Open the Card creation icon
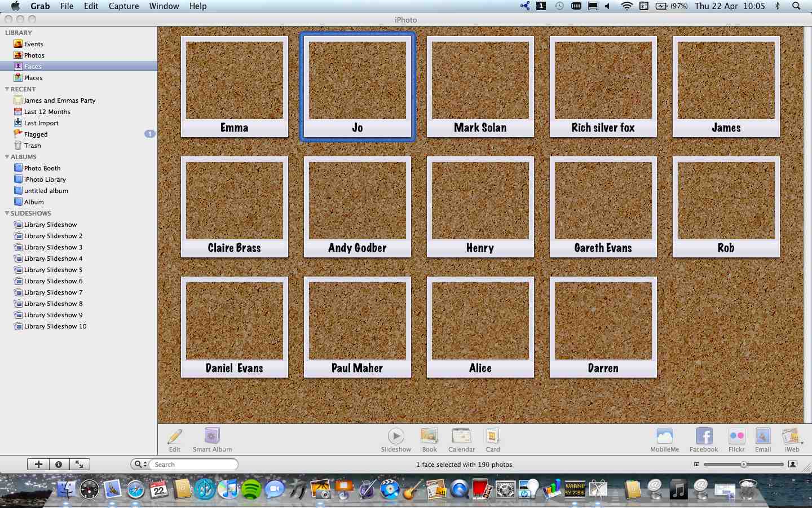Viewport: 812px width, 508px height. [x=493, y=436]
